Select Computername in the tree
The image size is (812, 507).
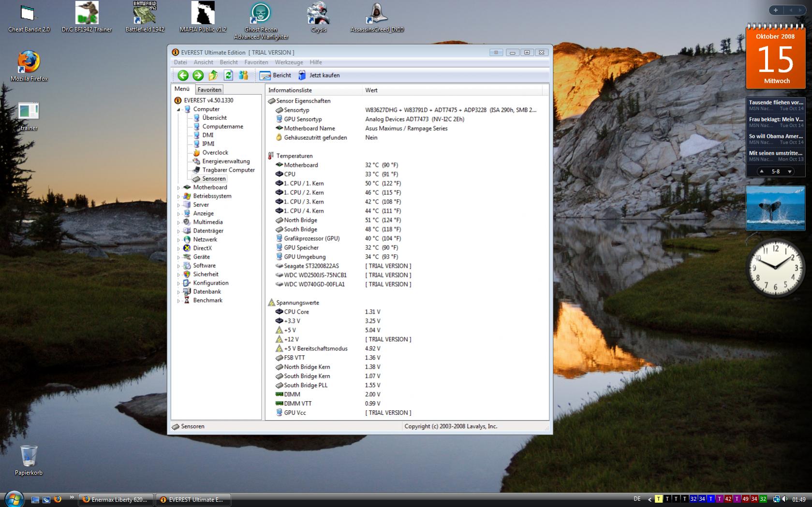[x=222, y=127]
